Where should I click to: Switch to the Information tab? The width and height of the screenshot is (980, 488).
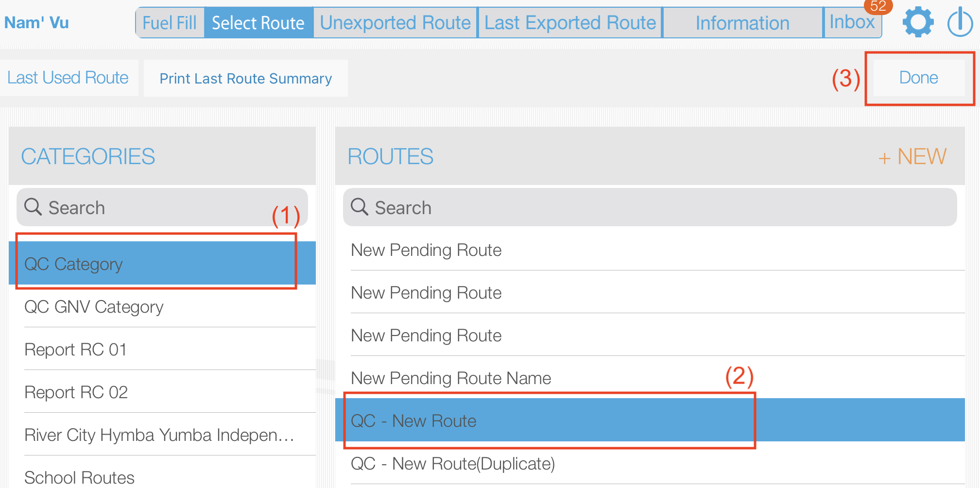click(742, 22)
